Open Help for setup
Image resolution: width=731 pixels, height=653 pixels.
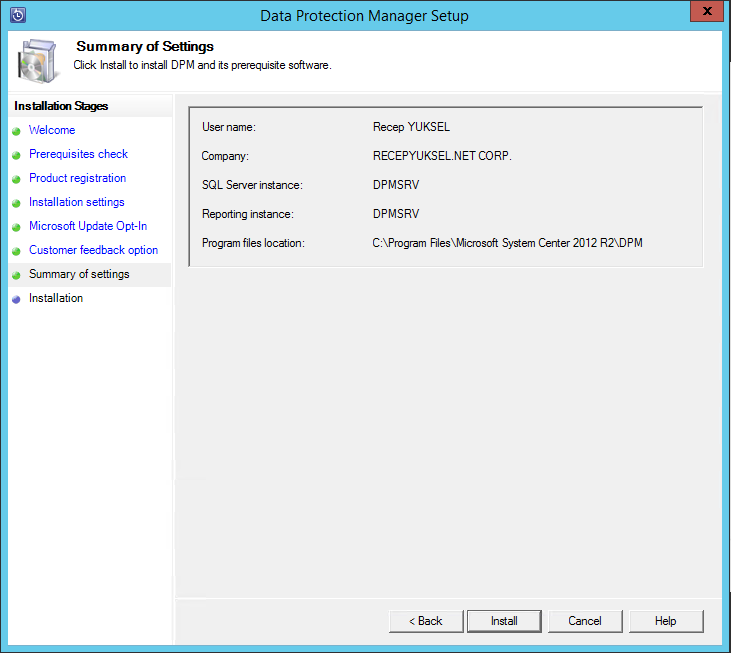pyautogui.click(x=666, y=621)
